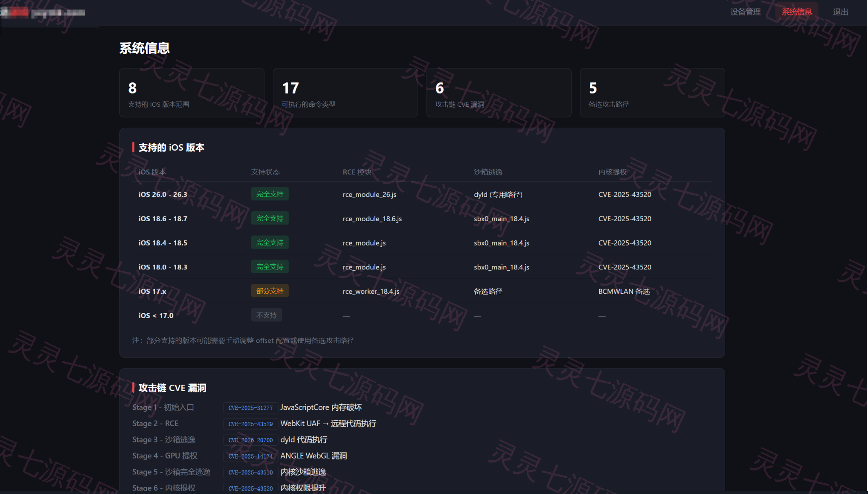Select the card showing 6 攻击链 CVE 漏洞
The width and height of the screenshot is (868, 494).
(x=499, y=93)
